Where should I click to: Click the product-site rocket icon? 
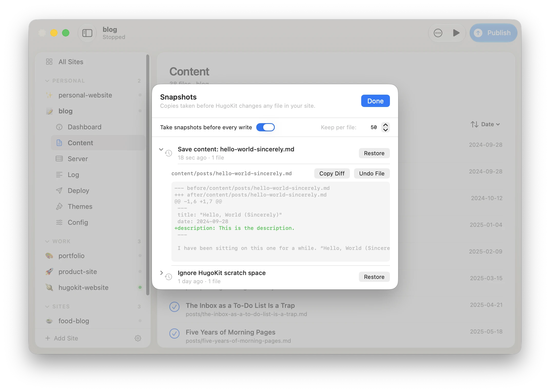click(49, 272)
